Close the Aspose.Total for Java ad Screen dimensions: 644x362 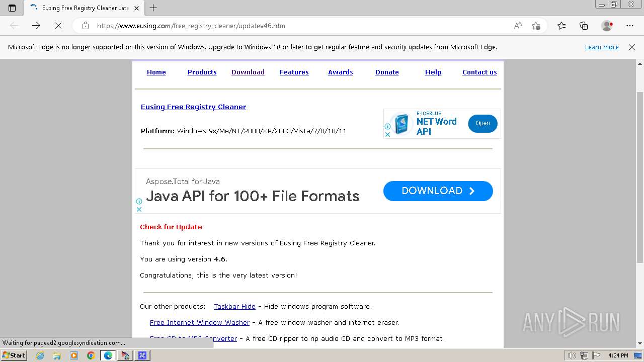point(139,209)
